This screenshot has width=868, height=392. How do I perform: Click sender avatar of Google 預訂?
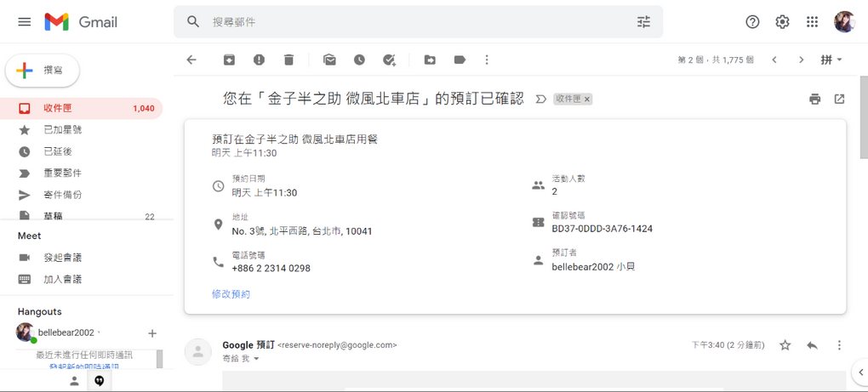[197, 352]
